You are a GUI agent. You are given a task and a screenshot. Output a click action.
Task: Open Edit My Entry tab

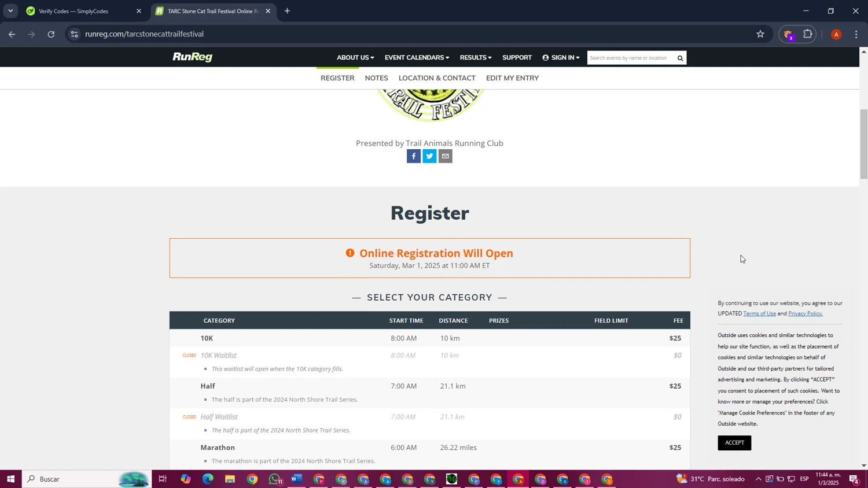coord(512,78)
